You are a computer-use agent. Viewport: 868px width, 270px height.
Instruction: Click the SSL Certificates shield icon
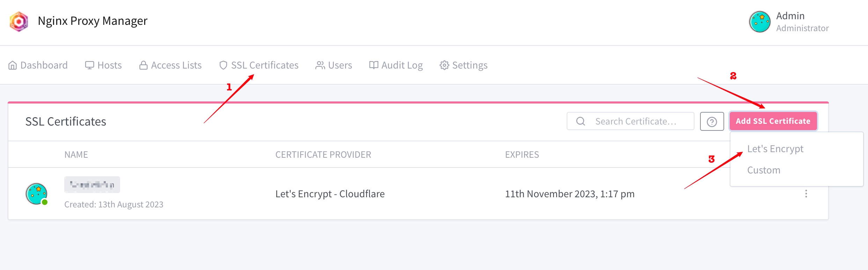coord(223,65)
